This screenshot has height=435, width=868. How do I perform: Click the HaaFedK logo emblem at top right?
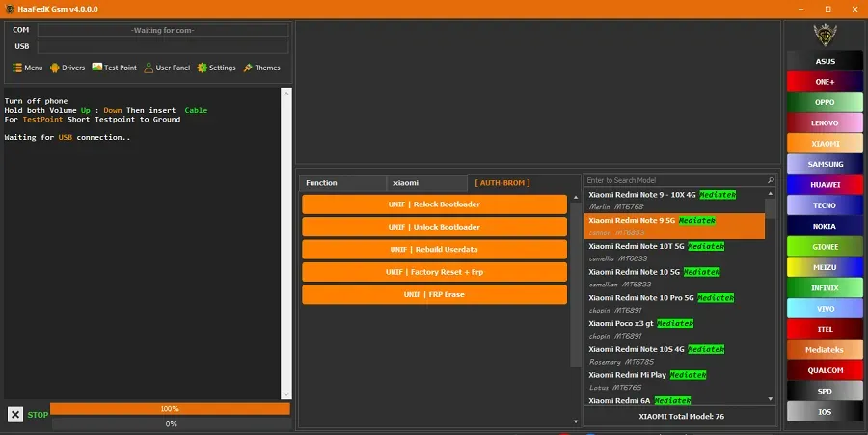point(825,35)
